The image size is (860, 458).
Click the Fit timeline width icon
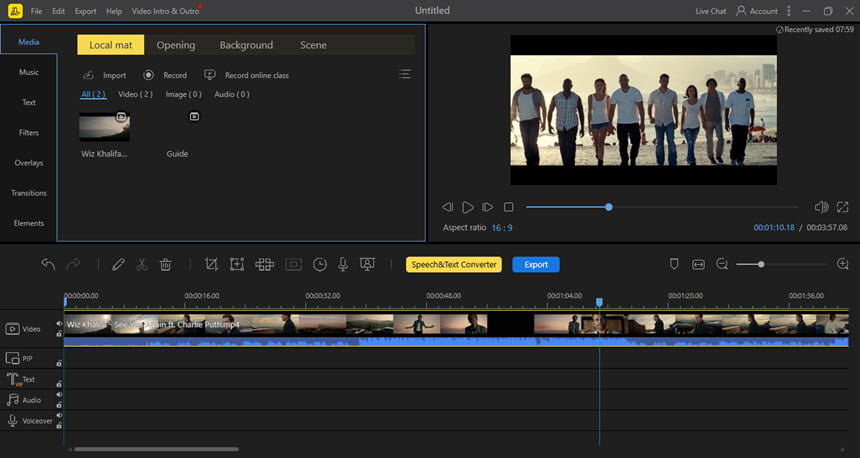point(698,264)
